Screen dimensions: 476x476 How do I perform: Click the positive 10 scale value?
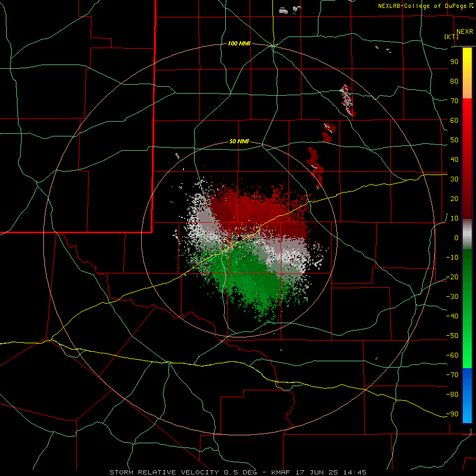coord(454,218)
